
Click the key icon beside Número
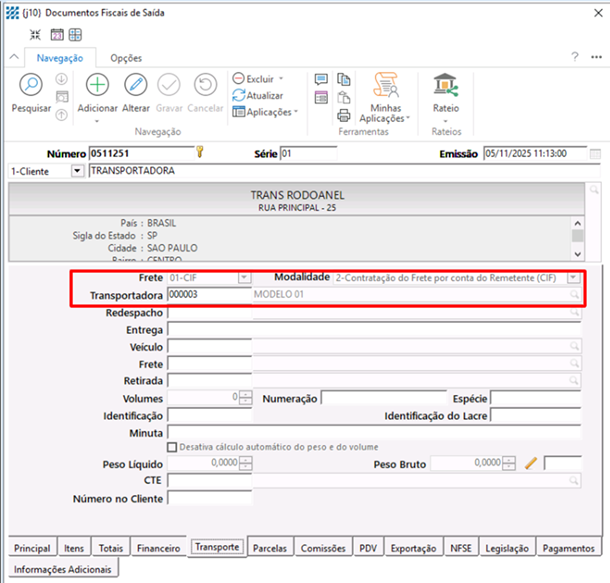[x=200, y=153]
